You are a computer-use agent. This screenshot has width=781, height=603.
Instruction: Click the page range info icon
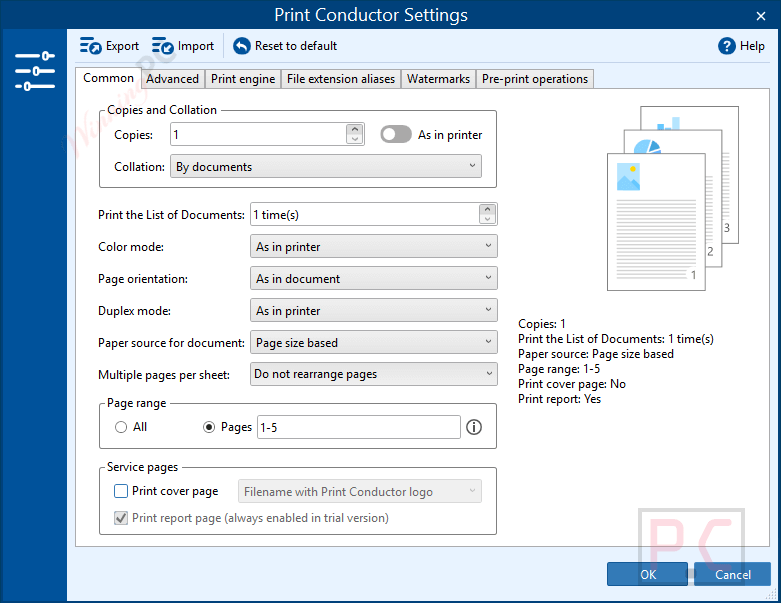click(x=474, y=427)
